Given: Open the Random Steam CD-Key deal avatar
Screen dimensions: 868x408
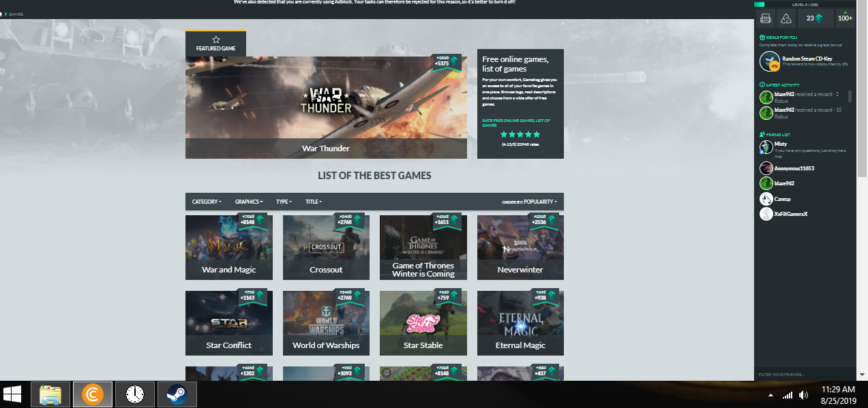Looking at the screenshot, I should coord(770,61).
